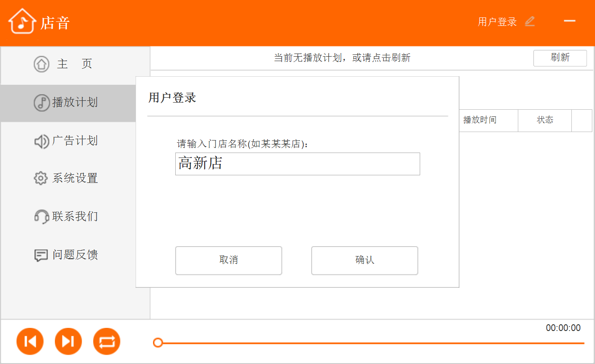Click the store name input field
The height and width of the screenshot is (364, 595).
click(297, 164)
